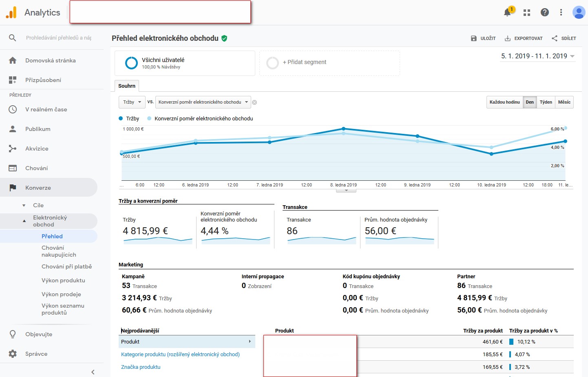Click the report search input field
The image size is (588, 377).
[58, 38]
